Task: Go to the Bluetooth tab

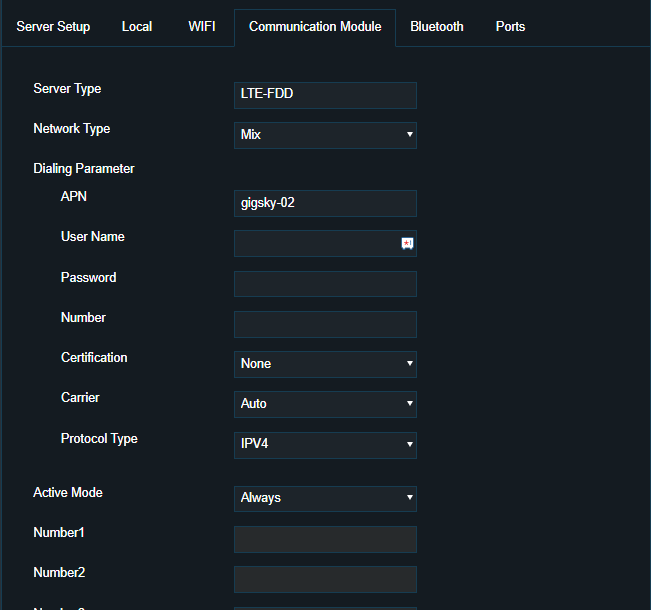Action: point(437,27)
